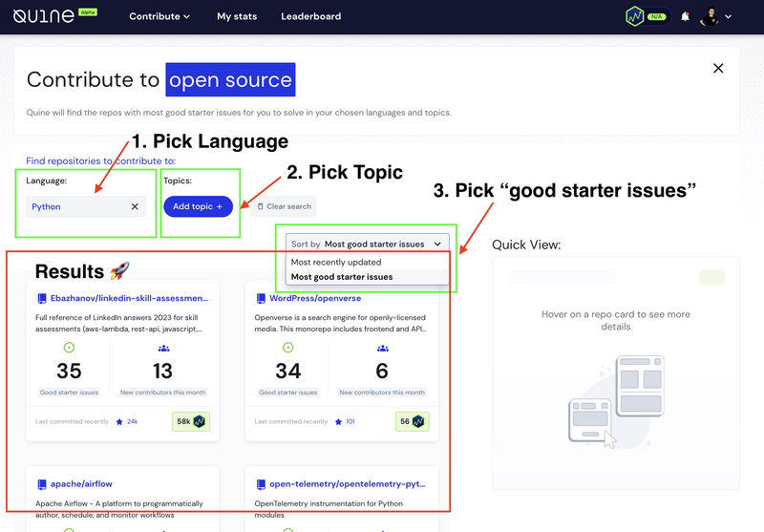Click the 56 score badge on openverse card

[411, 421]
